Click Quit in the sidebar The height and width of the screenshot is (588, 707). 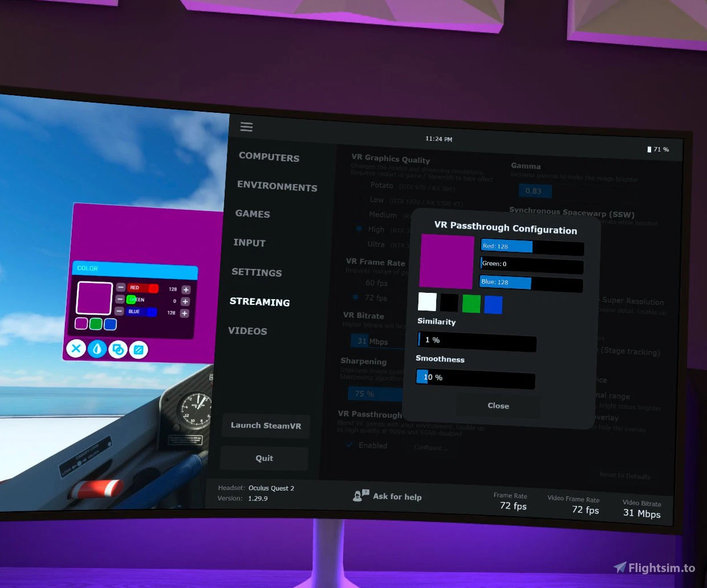coord(264,458)
